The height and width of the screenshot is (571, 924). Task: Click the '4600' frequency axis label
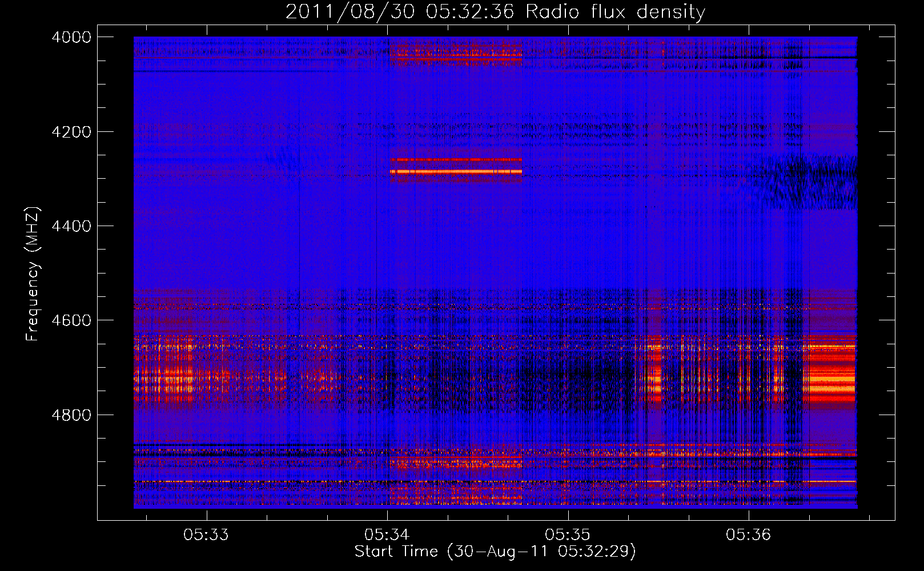71,320
